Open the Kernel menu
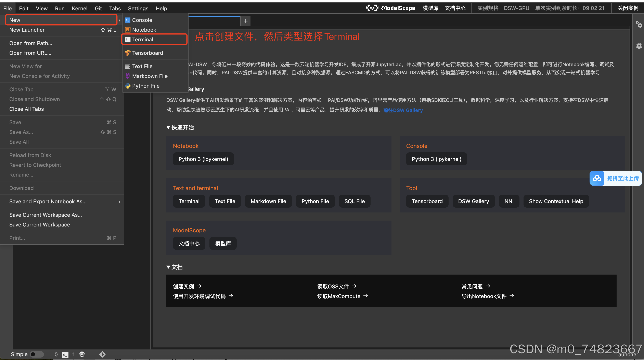 click(79, 8)
